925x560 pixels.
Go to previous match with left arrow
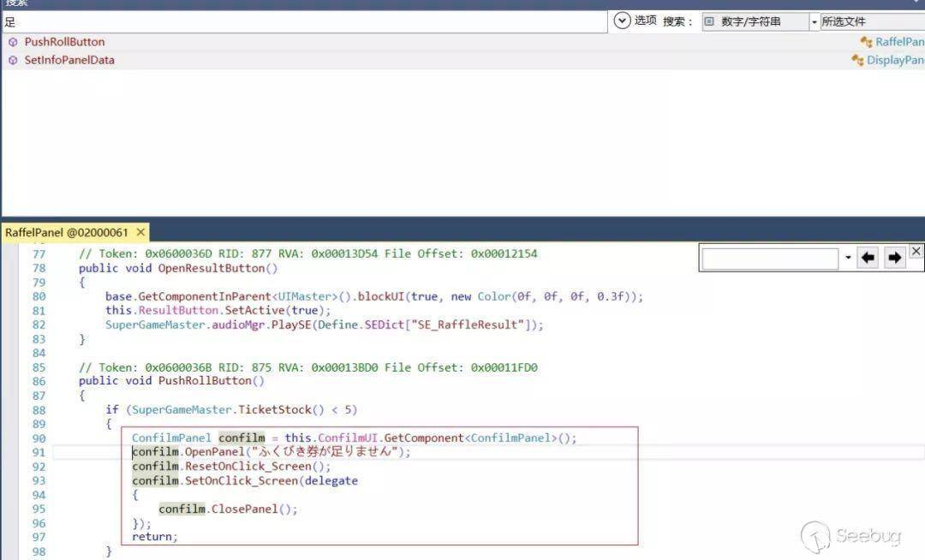[x=868, y=258]
